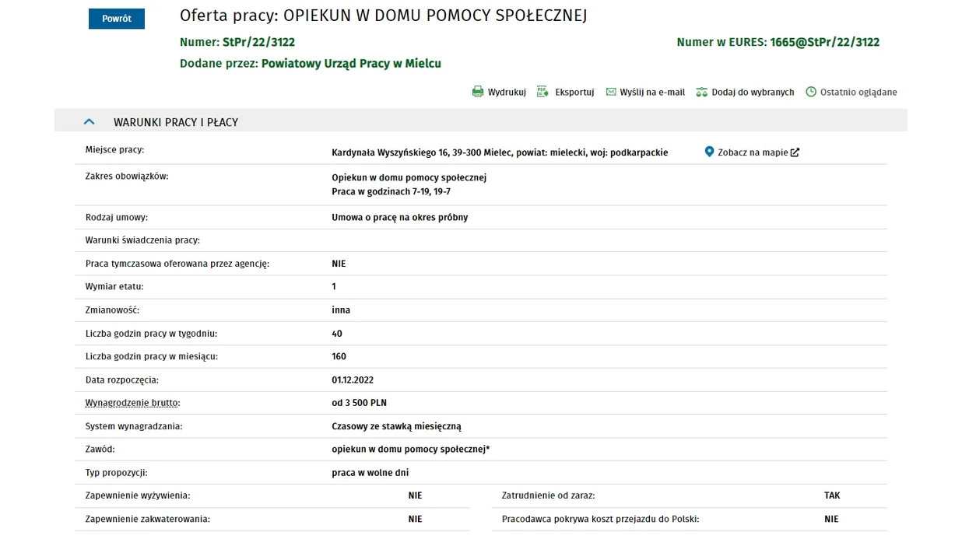
Task: Click the clock icon for Ostatnio oglądane
Action: pos(811,92)
